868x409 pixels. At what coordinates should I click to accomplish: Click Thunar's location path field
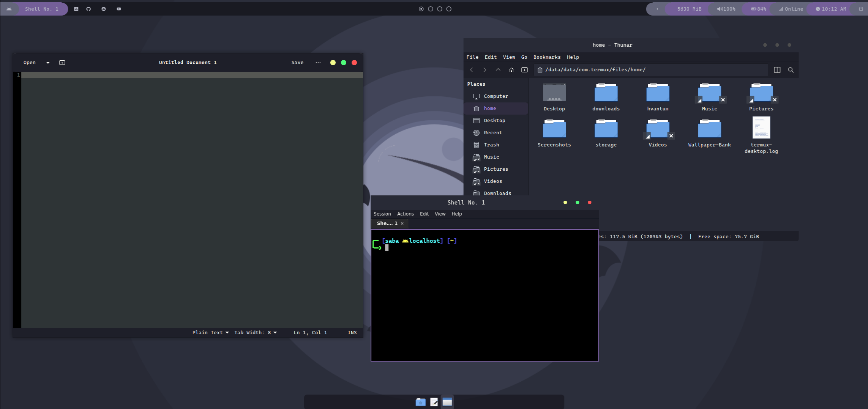click(651, 70)
